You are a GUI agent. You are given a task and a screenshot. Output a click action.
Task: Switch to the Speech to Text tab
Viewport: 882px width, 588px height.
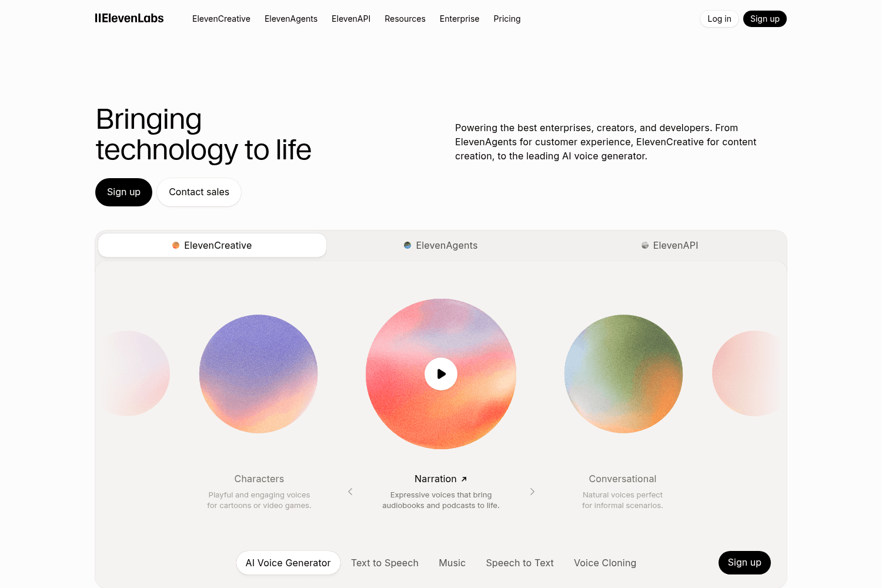[520, 563]
